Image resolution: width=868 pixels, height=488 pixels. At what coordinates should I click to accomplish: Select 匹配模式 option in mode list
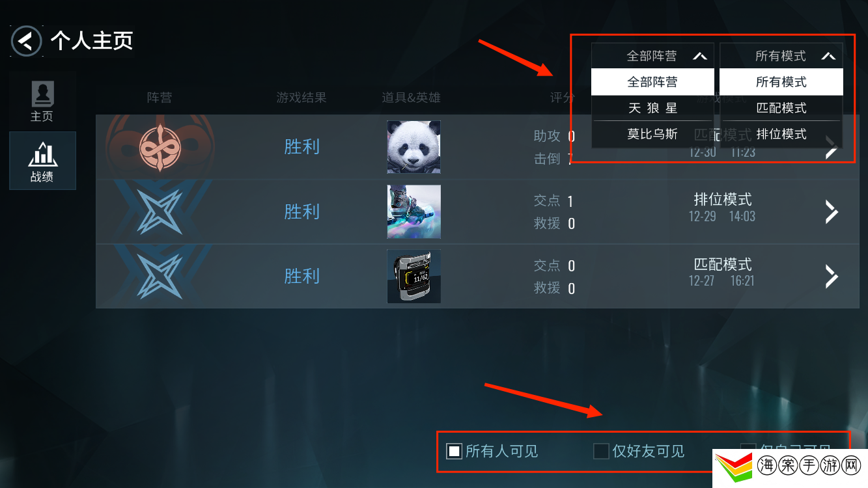pos(781,108)
